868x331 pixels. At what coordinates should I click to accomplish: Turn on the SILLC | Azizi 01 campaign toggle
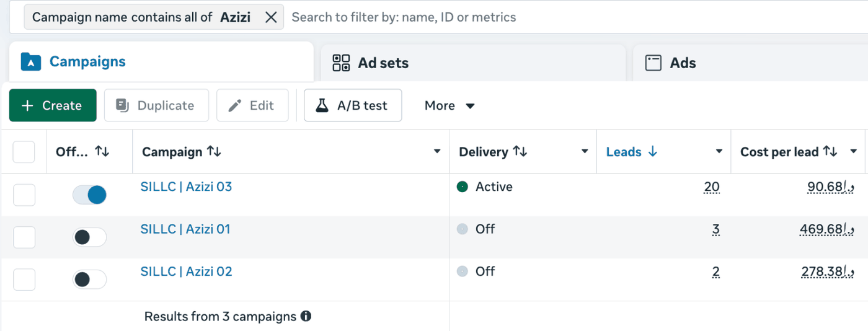(90, 237)
